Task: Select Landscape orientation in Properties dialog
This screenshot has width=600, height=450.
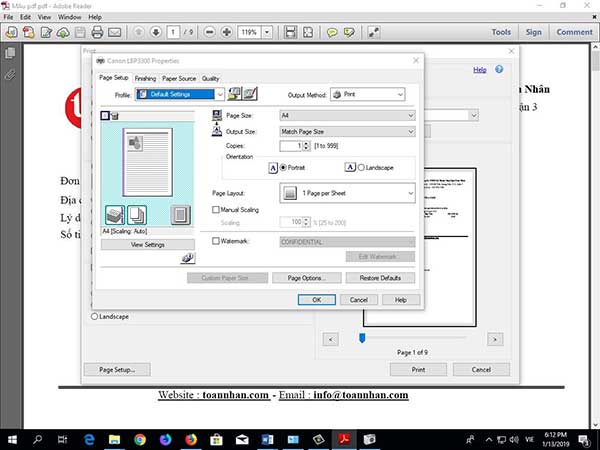Action: 361,168
